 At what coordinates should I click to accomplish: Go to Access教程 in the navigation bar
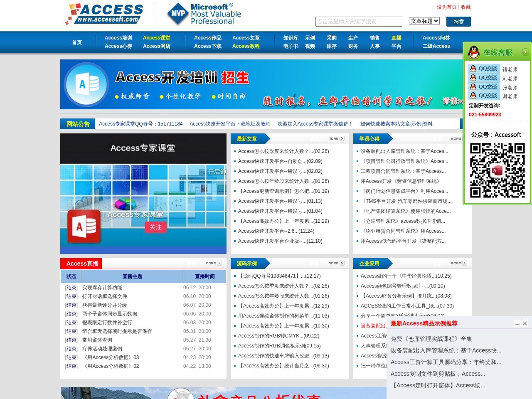click(x=246, y=46)
